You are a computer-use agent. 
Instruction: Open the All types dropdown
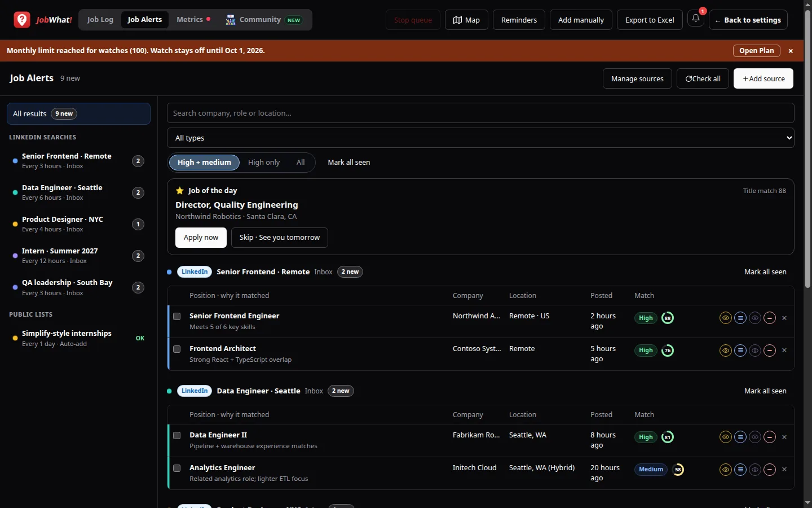pyautogui.click(x=480, y=138)
